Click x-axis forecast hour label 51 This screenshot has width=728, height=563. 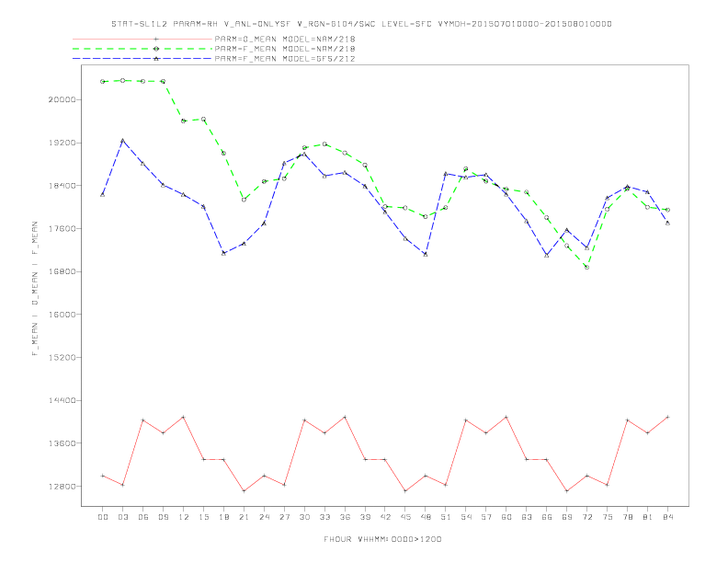[x=446, y=517]
